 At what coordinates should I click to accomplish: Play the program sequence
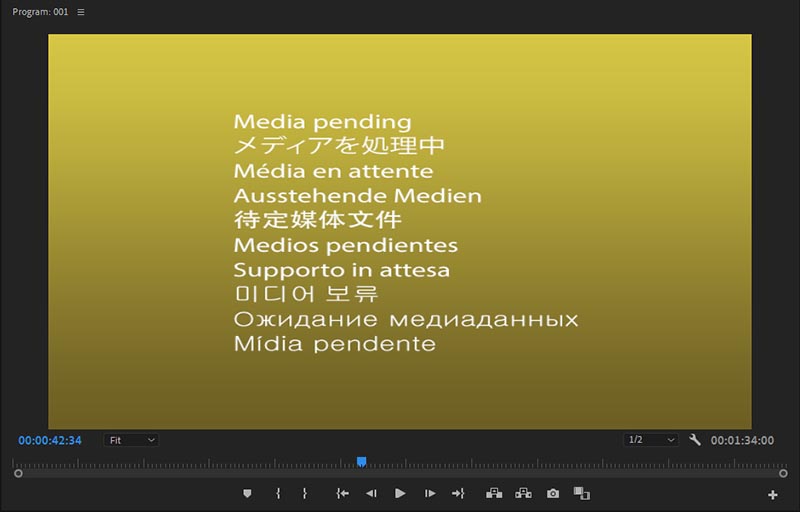(400, 493)
